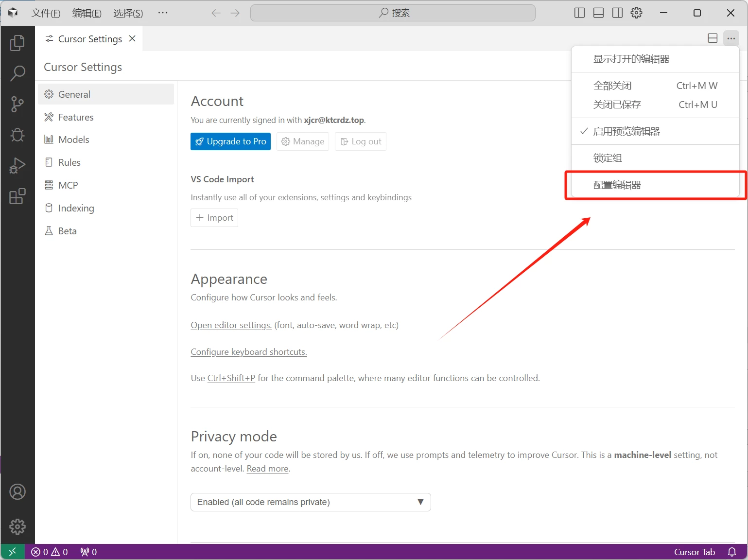The width and height of the screenshot is (748, 560).
Task: Click the Accounts icon in activity bar
Action: point(17,492)
